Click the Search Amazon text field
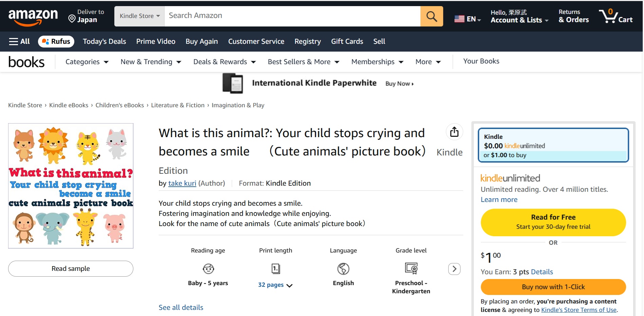This screenshot has height=316, width=644. [x=292, y=16]
